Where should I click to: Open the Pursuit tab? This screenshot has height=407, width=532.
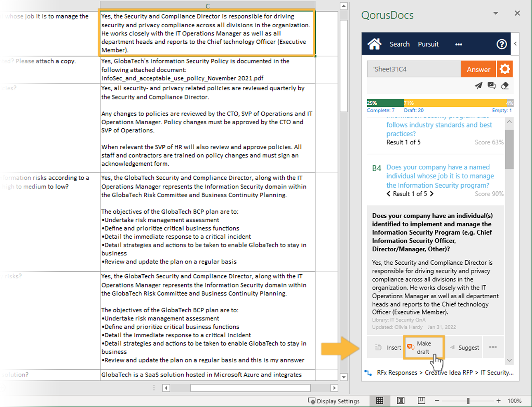428,44
